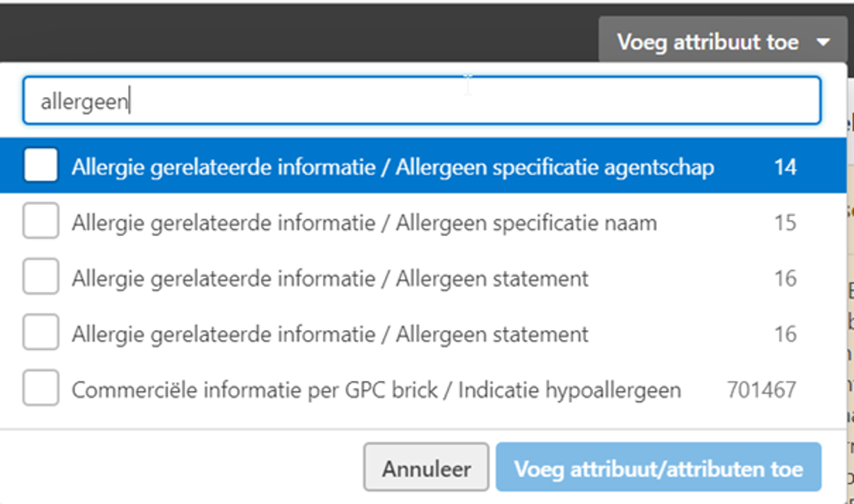Click attribute number 15 beside specificatie naam

785,223
